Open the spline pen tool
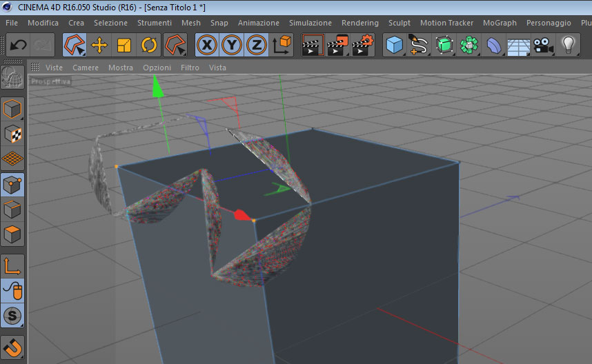 click(x=419, y=45)
